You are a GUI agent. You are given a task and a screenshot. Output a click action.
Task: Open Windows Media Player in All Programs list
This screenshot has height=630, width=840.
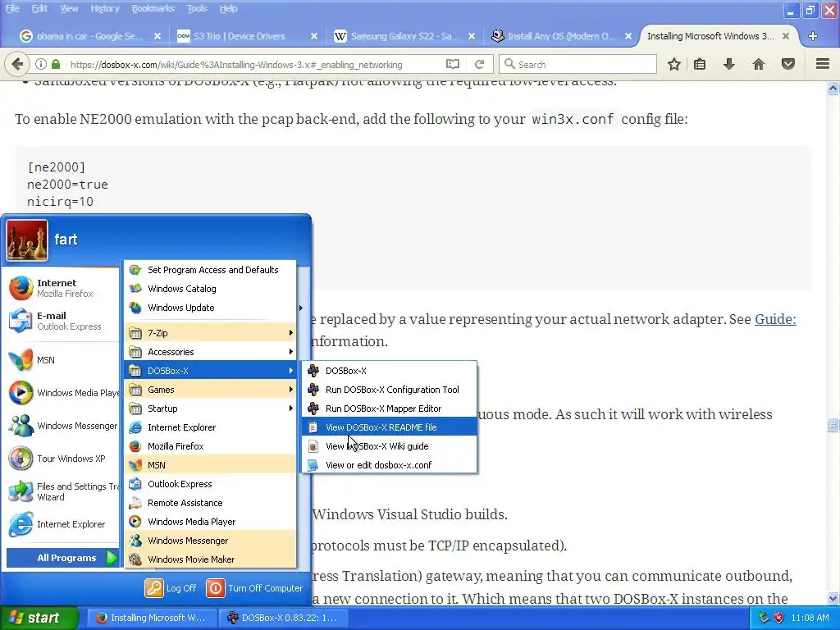click(211, 521)
